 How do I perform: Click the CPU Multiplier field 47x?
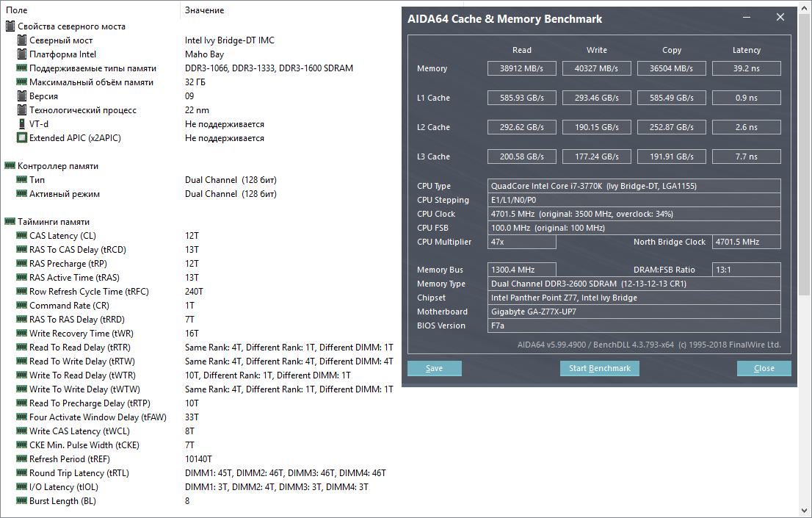[x=521, y=242]
